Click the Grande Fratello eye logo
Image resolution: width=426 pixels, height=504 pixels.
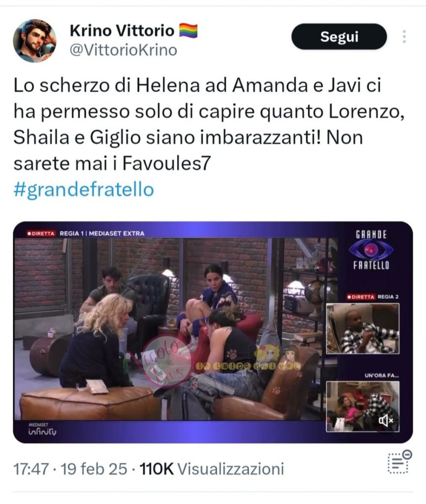pyautogui.click(x=371, y=250)
